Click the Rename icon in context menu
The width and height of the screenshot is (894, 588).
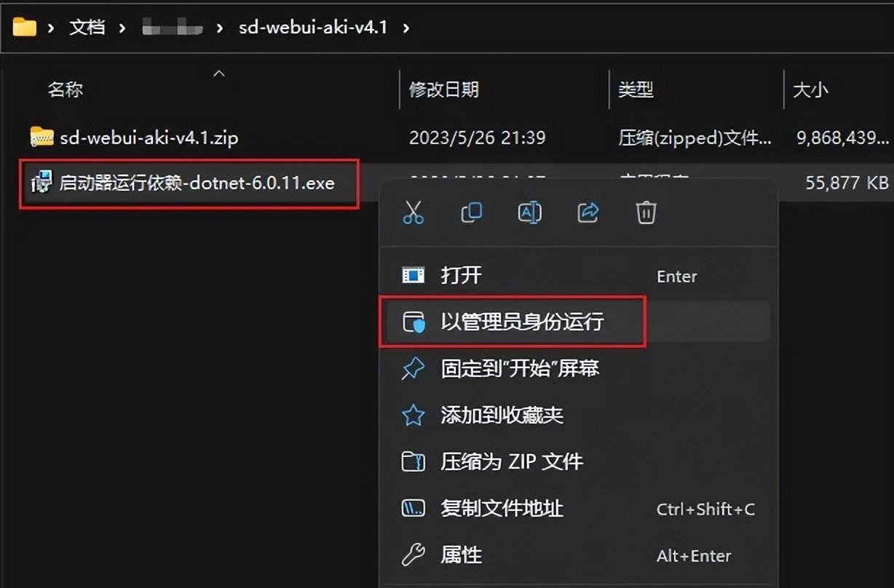coord(529,212)
